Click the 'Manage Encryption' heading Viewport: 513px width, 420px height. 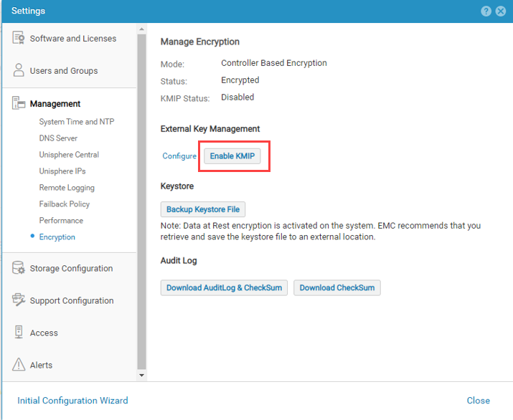click(200, 42)
